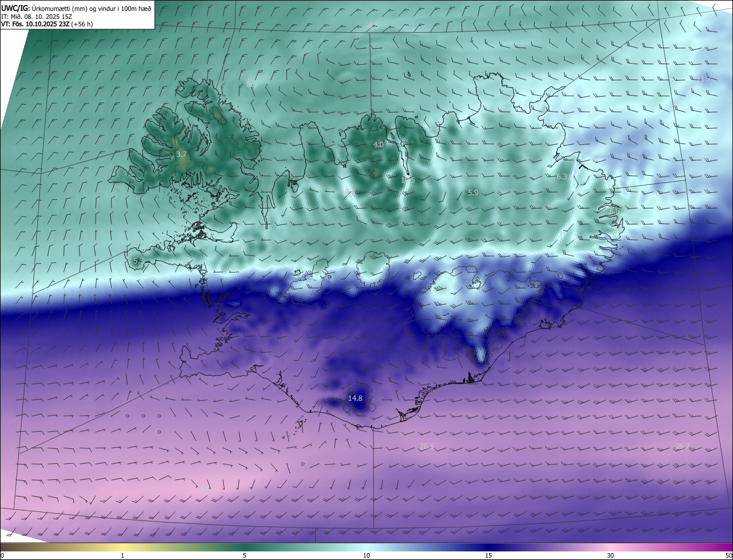Click the 30 mark on the color scale
The width and height of the screenshot is (733, 560).
coord(610,555)
